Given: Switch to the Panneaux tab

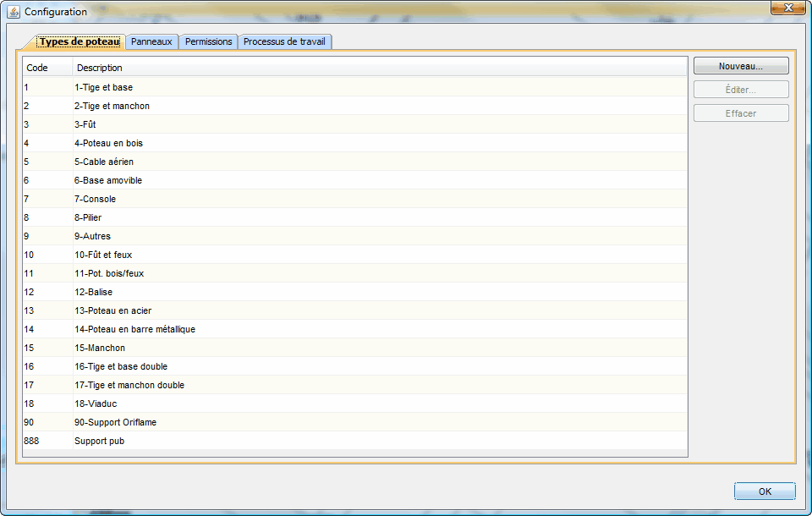Looking at the screenshot, I should (x=151, y=41).
